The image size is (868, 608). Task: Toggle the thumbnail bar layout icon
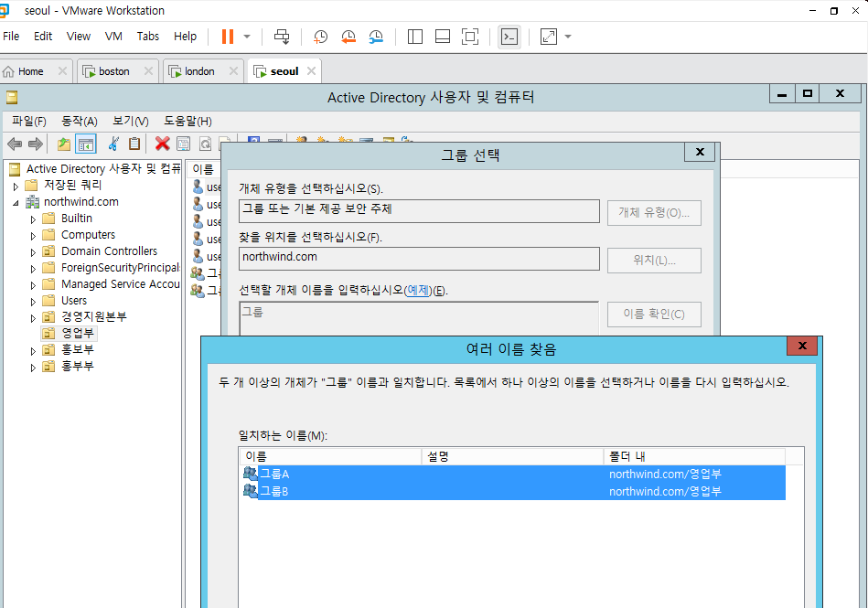443,37
